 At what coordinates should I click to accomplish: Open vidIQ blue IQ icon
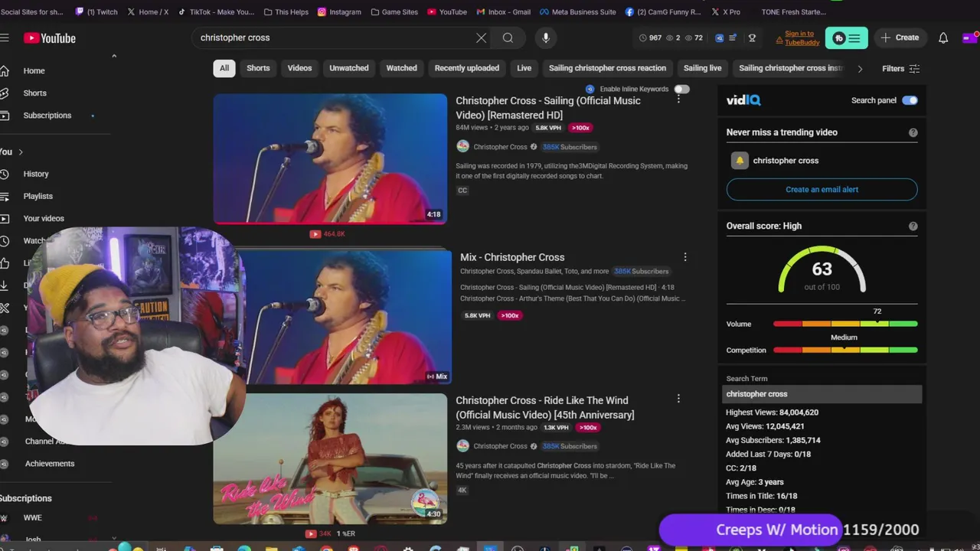719,37
